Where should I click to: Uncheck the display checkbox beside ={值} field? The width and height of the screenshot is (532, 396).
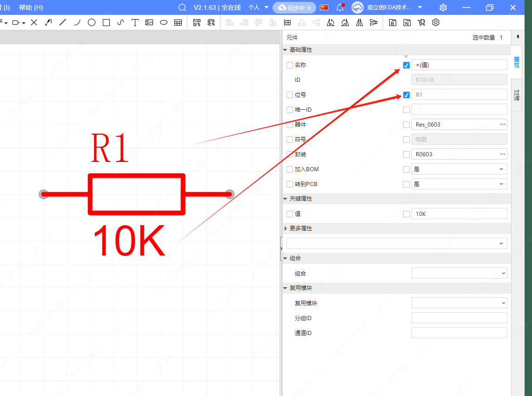click(406, 65)
